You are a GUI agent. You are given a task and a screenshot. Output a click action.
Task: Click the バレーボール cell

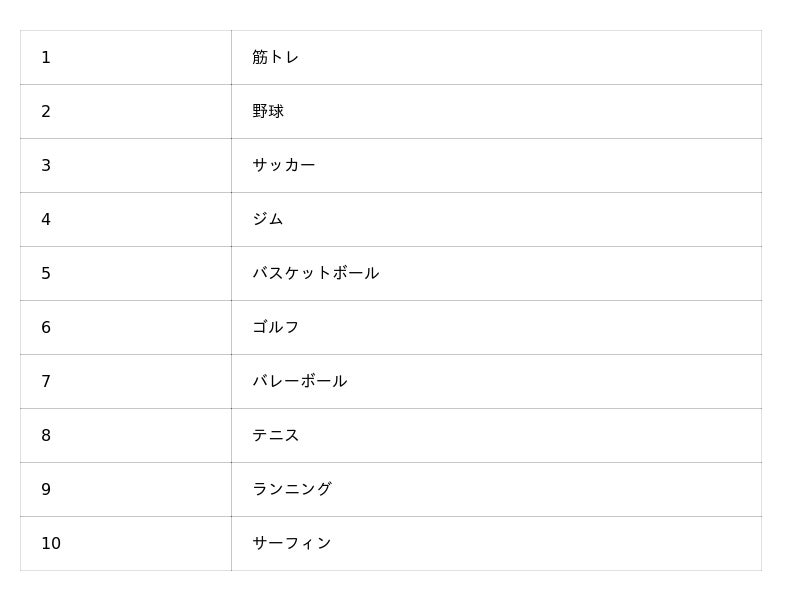300,382
